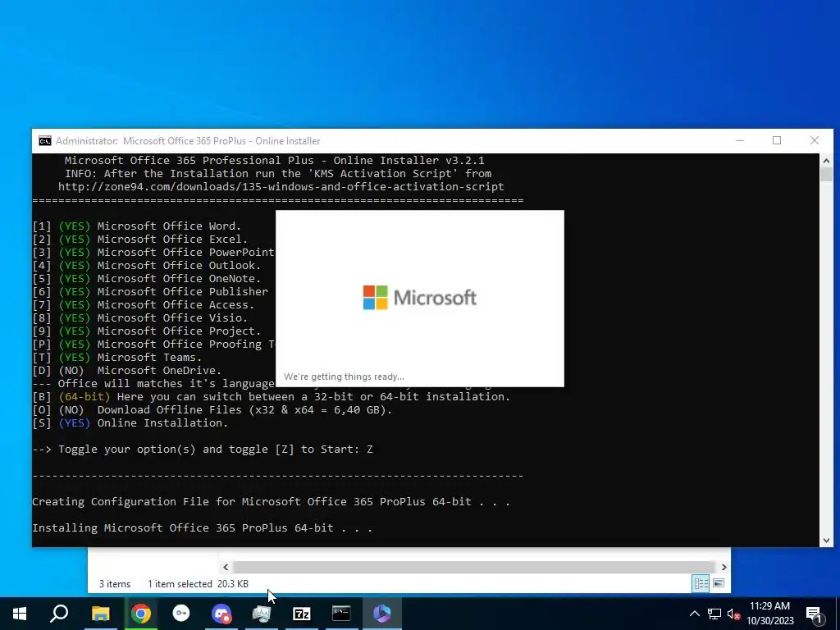This screenshot has width=840, height=630.
Task: Open the taskbar search magnifier
Action: [59, 614]
